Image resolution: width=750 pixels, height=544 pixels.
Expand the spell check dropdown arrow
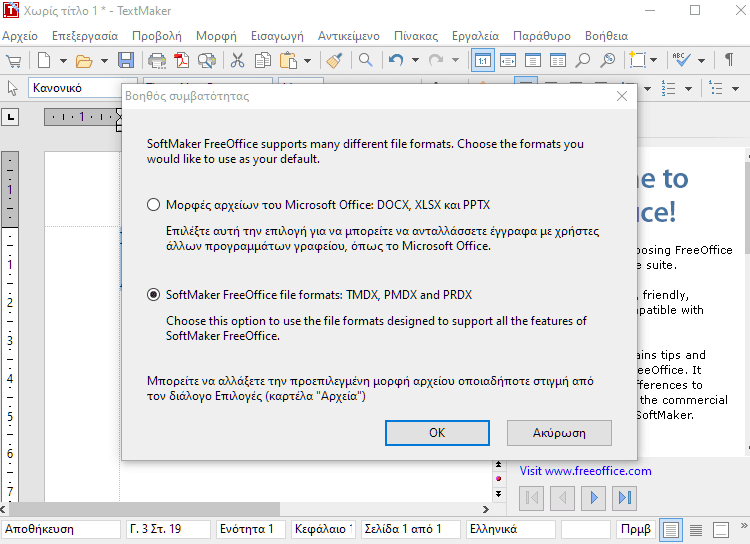tap(701, 61)
